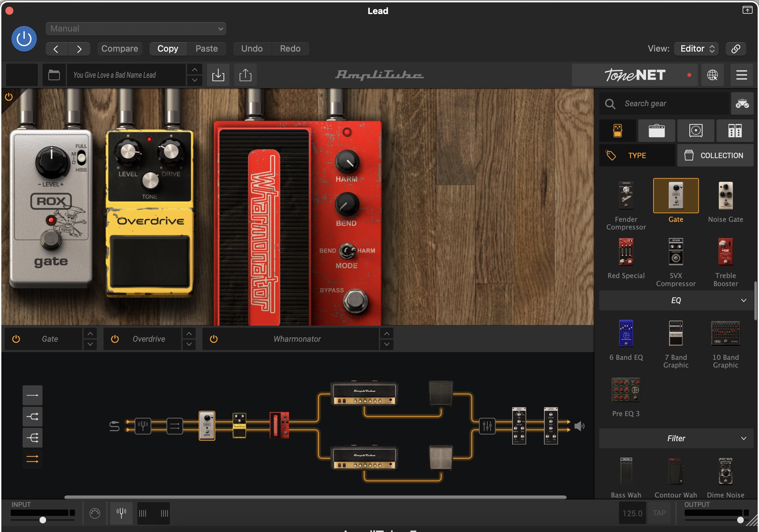The width and height of the screenshot is (759, 532).
Task: Click the Undo button
Action: 252,49
